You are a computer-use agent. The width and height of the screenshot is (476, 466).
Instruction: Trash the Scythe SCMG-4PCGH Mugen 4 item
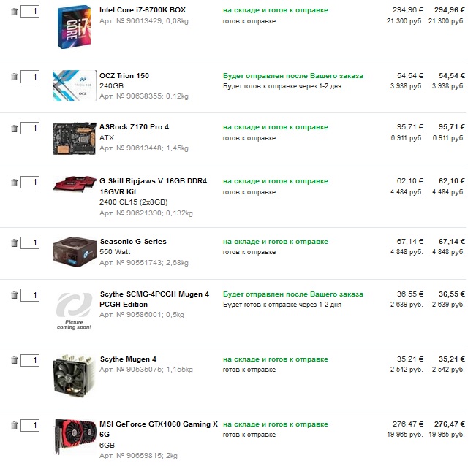pos(13,295)
